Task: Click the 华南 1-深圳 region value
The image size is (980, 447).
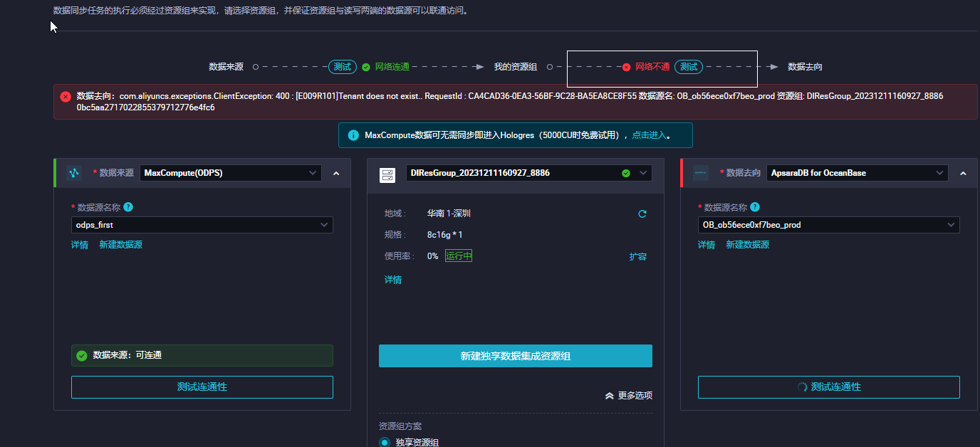Action: [x=449, y=214]
